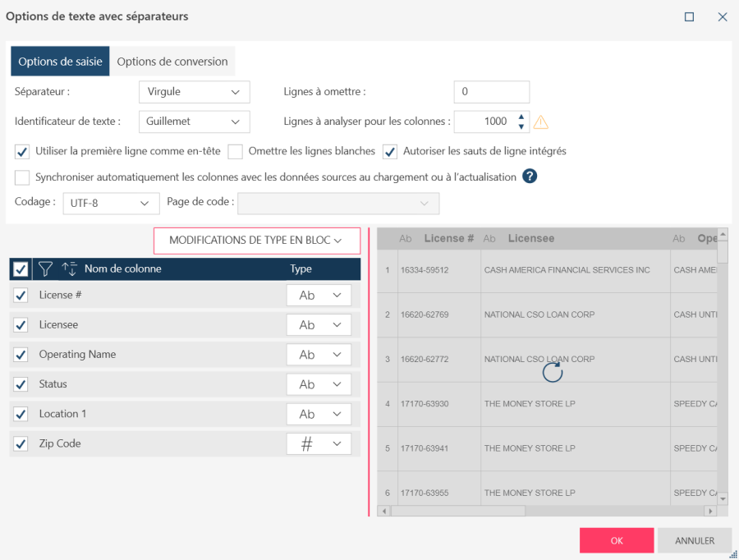The width and height of the screenshot is (739, 560).
Task: Switch to 'Options de conversion' tab
Action: click(172, 62)
